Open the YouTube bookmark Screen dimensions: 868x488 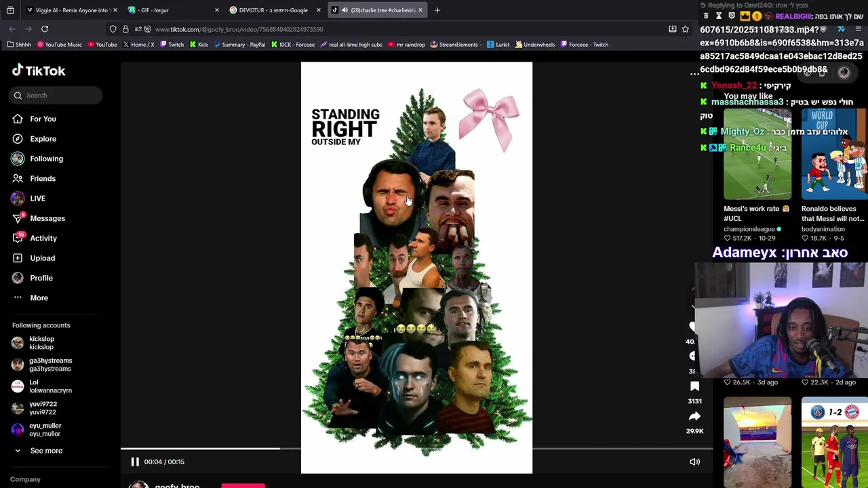click(x=102, y=45)
